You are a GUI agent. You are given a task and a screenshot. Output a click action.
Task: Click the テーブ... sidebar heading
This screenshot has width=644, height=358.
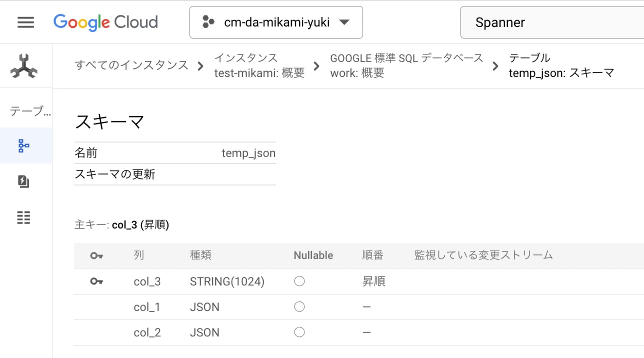30,111
